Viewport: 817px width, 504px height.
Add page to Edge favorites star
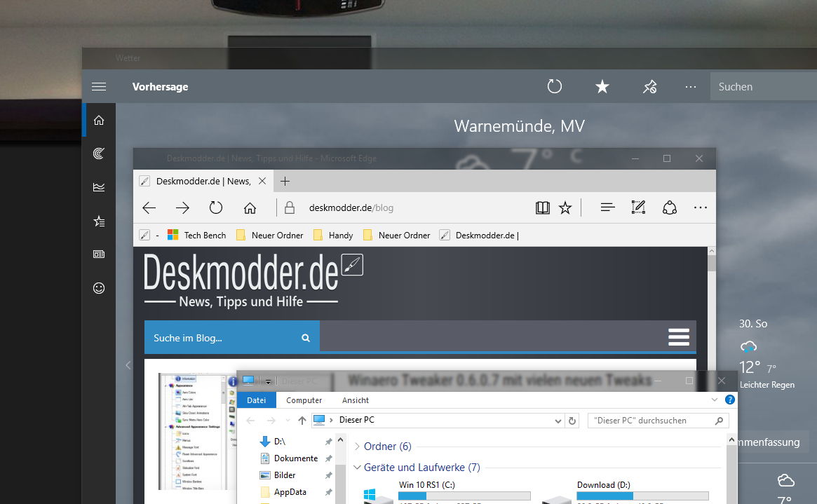pos(565,207)
